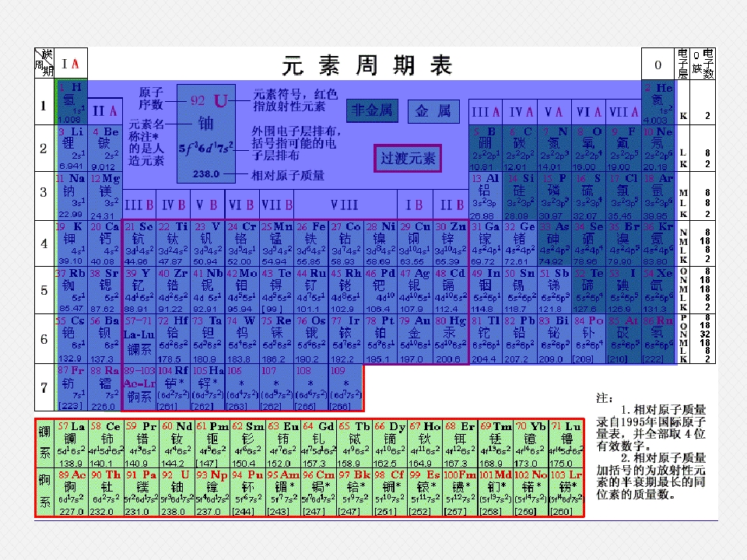Click the oxygen cell 8 O
Image resolution: width=747 pixels, height=560 pixels.
coord(588,148)
